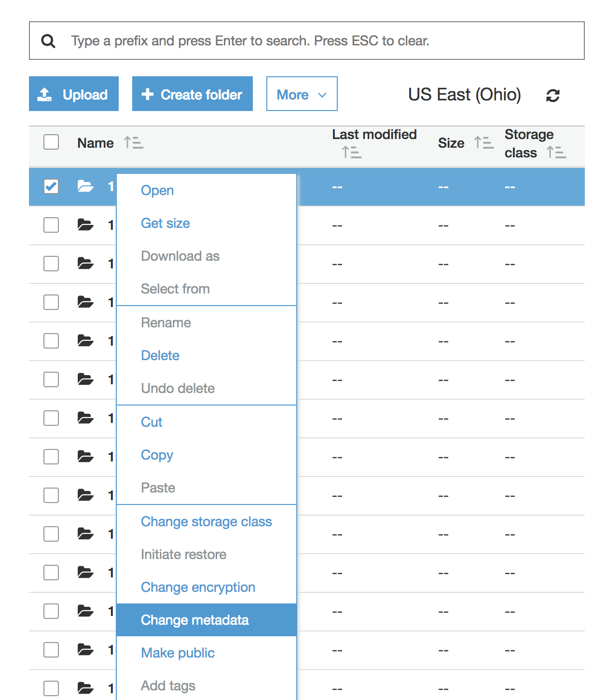
Task: Click the Upload button
Action: [74, 94]
